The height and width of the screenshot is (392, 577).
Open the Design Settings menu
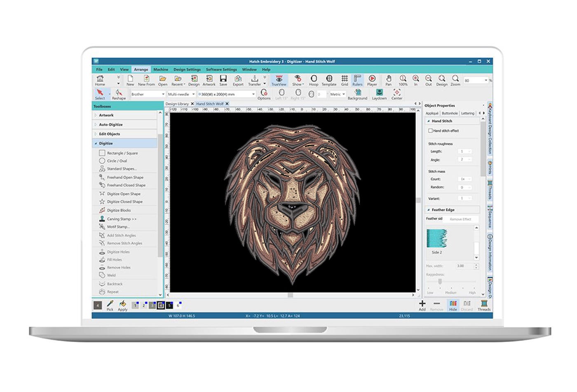point(187,70)
